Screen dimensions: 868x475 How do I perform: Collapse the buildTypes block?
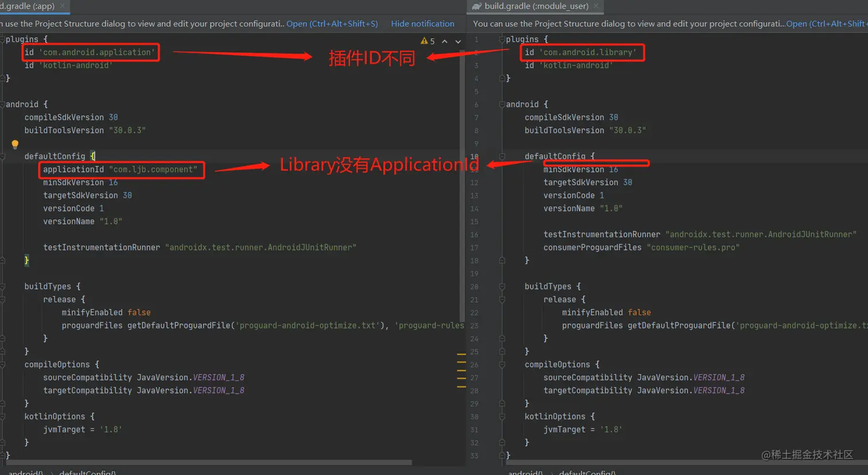point(3,286)
